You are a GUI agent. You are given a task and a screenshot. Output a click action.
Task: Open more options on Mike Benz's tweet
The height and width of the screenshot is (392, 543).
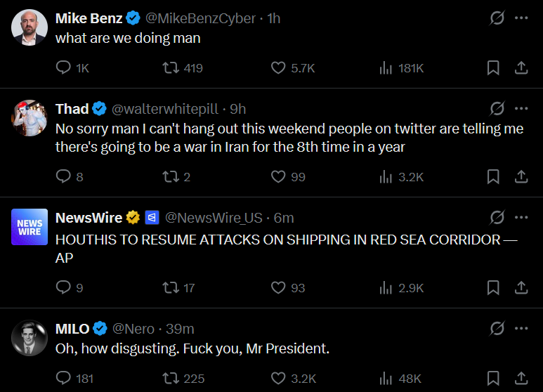521,18
